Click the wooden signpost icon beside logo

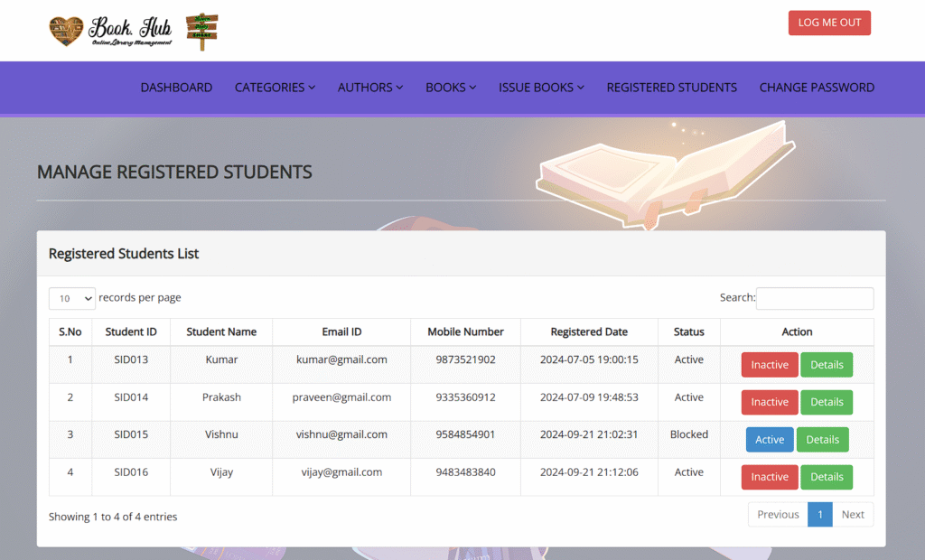201,32
